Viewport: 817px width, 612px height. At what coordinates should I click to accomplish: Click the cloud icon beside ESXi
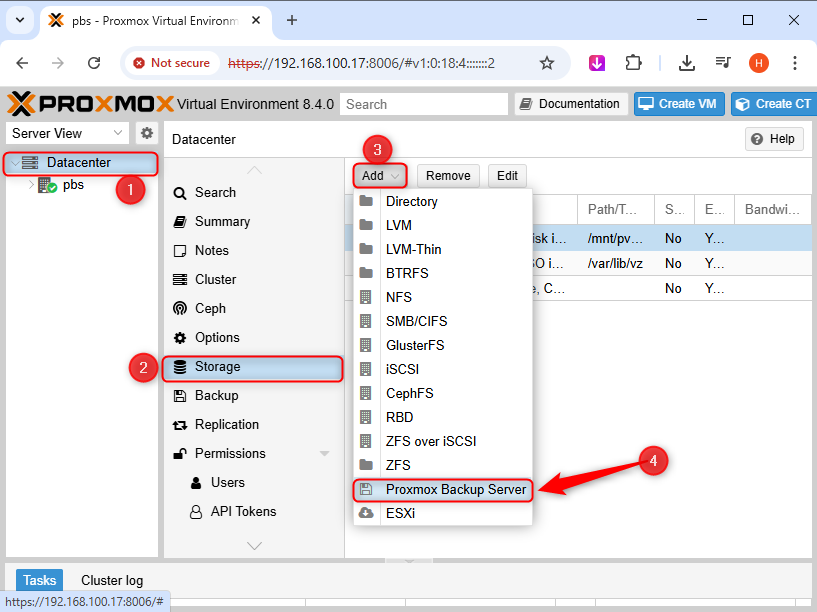tap(366, 513)
